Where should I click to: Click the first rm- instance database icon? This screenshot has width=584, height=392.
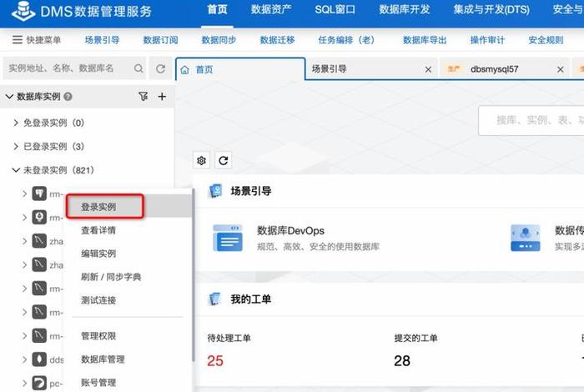[x=39, y=193]
